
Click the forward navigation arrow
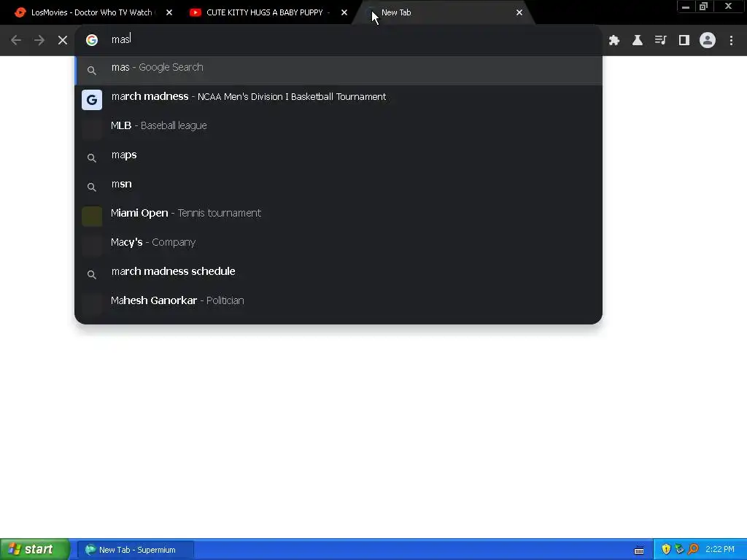pos(39,40)
